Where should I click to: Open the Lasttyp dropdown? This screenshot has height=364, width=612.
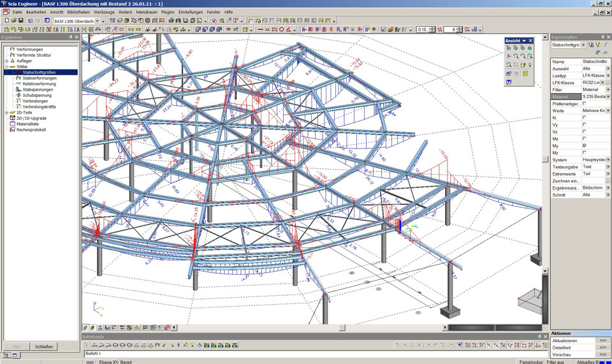click(x=608, y=75)
